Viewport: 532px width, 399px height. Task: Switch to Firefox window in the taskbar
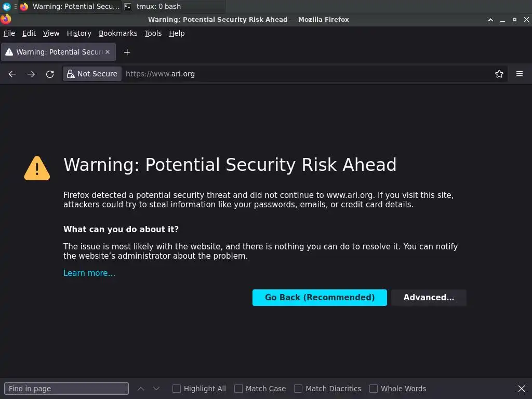click(70, 6)
